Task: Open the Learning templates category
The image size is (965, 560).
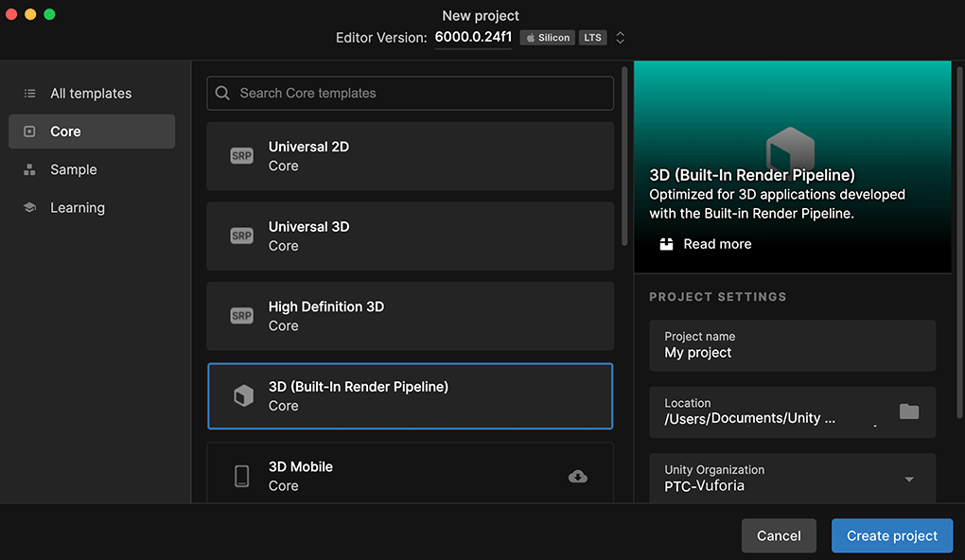Action: [x=92, y=207]
